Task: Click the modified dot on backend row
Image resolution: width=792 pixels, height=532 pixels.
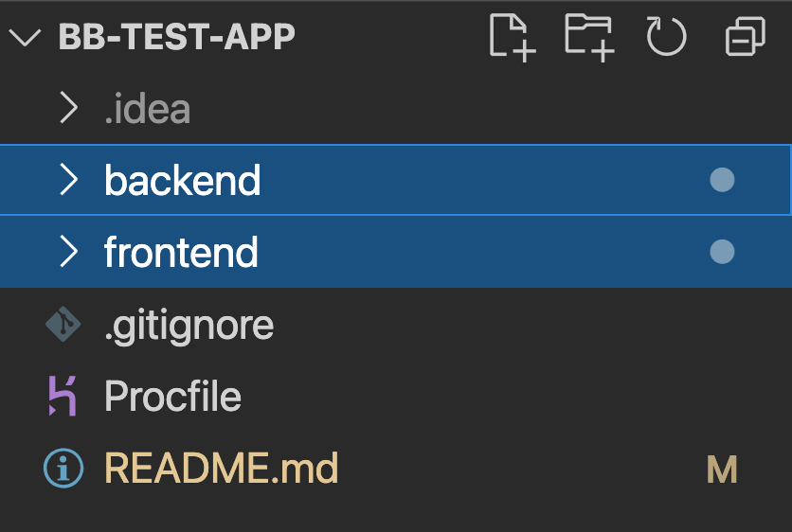Action: [722, 180]
